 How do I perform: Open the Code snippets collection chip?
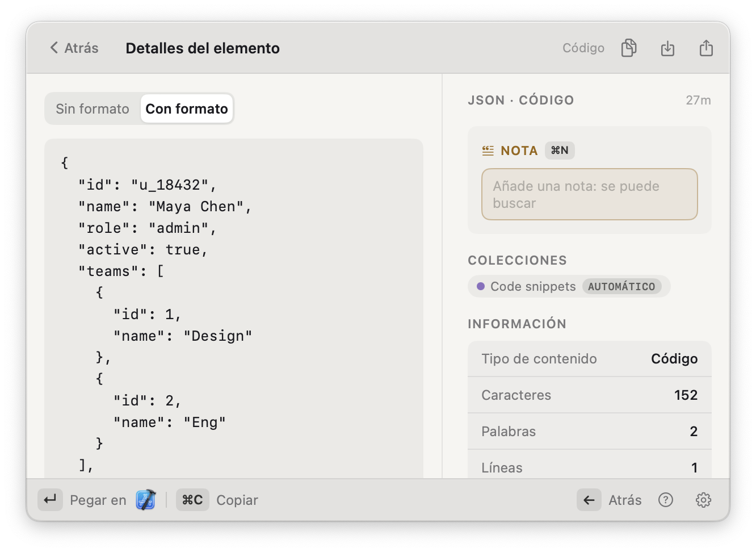tap(569, 286)
